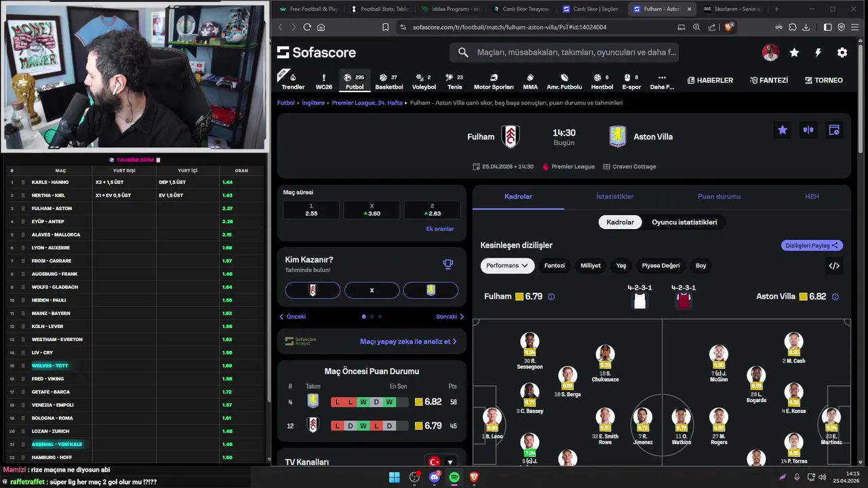The image size is (868, 488).
Task: Go to the next card with Sonraki
Action: 450,317
